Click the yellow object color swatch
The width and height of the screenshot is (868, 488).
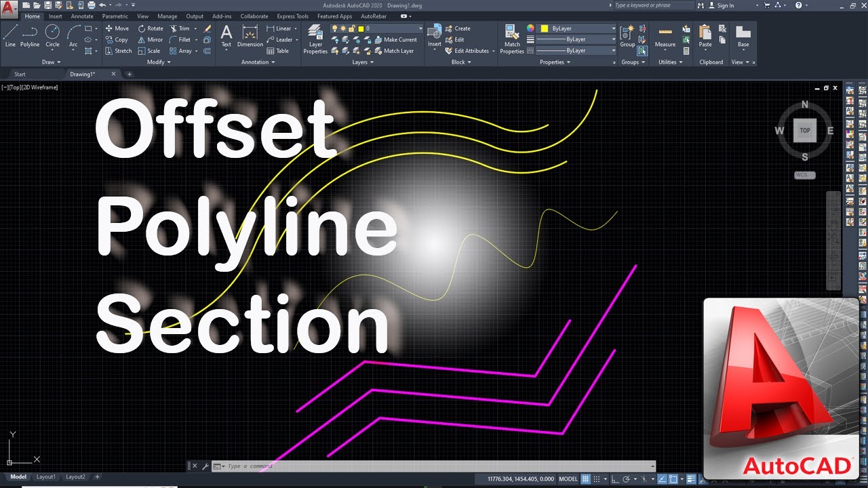click(544, 28)
